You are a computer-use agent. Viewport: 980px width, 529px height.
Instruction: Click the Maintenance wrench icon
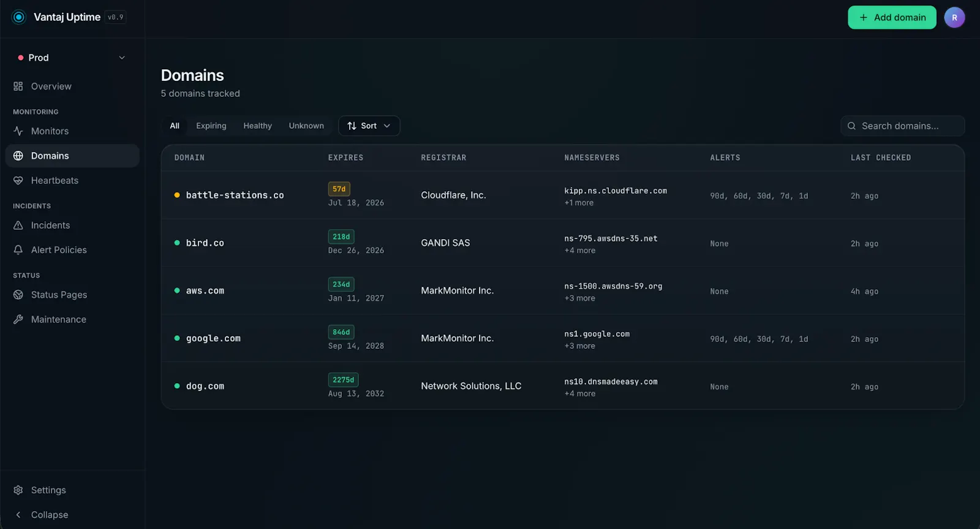tap(18, 319)
